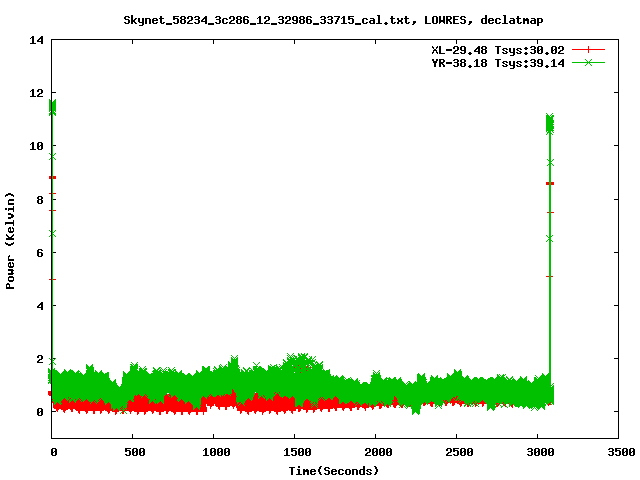Select the YR-38.18 Tsys:39.14 legend entry
This screenshot has height=480, width=640.
[498, 63]
